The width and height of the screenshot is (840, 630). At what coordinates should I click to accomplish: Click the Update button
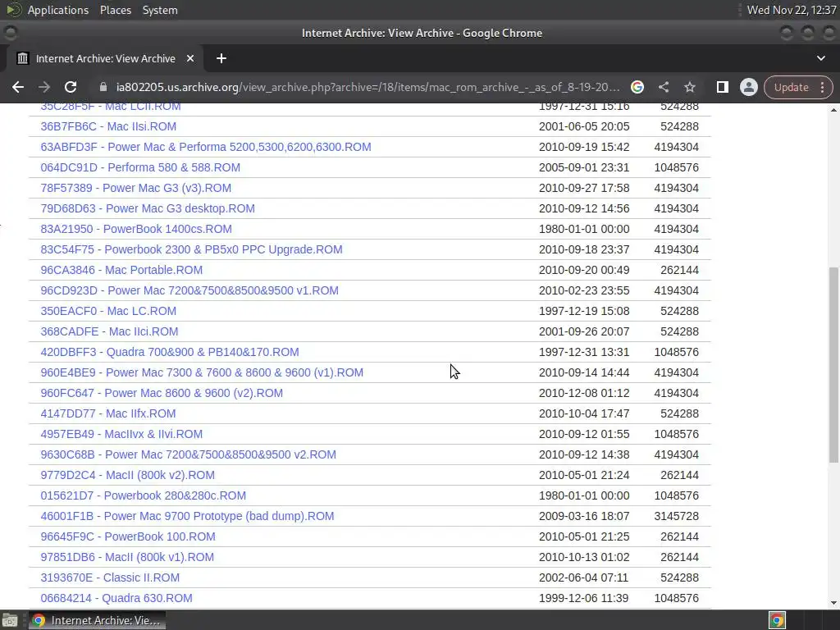click(x=791, y=87)
